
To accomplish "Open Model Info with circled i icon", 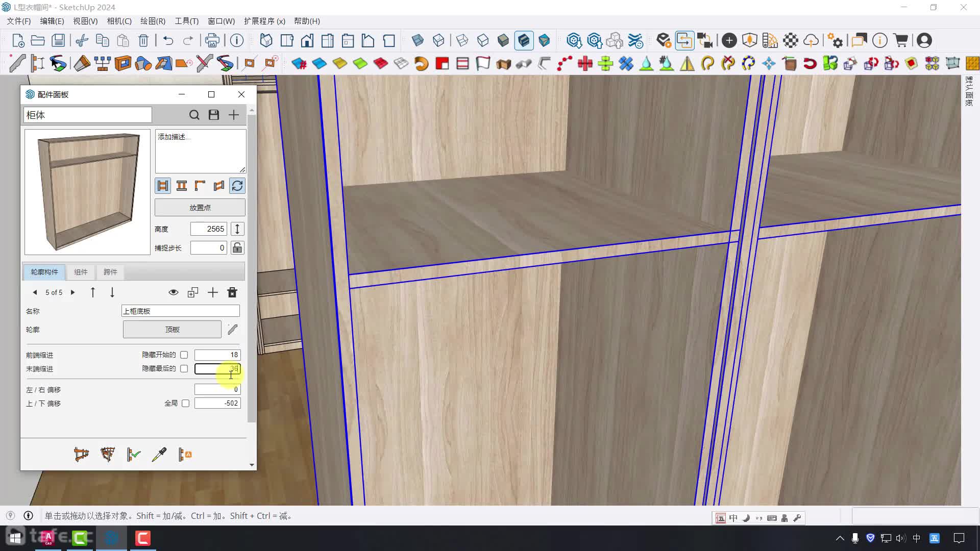I will [237, 40].
